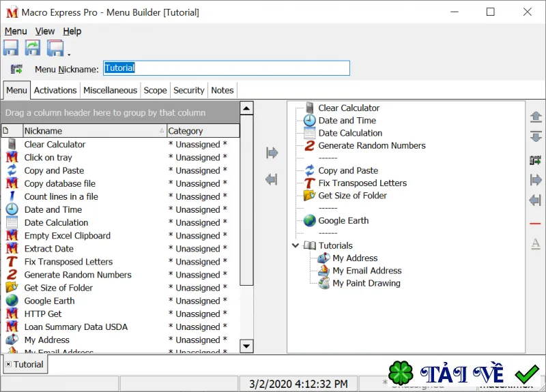Open the View menu
Viewport: 546px width, 392px height.
pyautogui.click(x=45, y=31)
